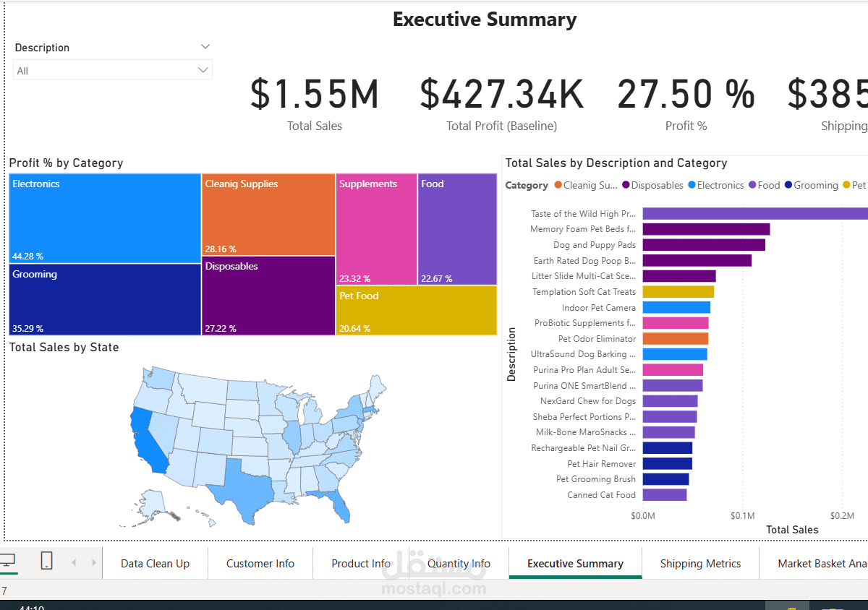Select the NexGard Chew for Dogs bar
This screenshot has width=868, height=610.
[671, 401]
